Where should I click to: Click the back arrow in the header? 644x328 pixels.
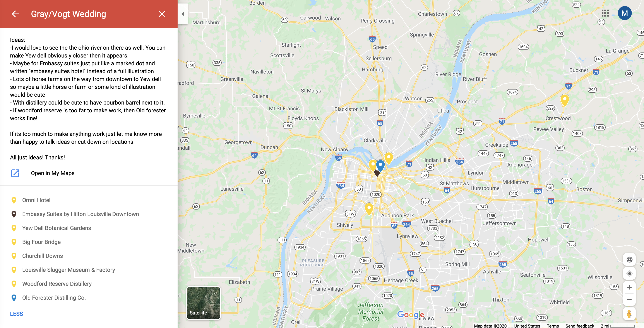click(15, 14)
